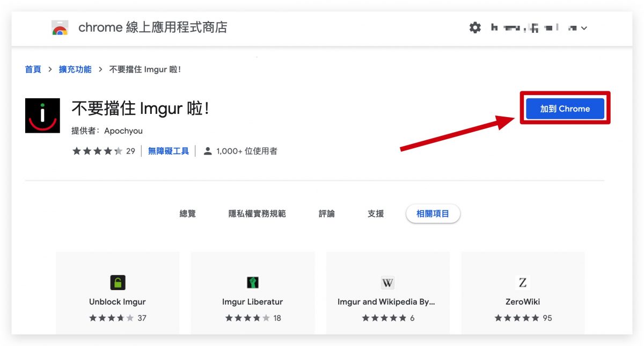The height and width of the screenshot is (346, 644).
Task: Click the star rating with 29 reviews
Action: click(104, 152)
